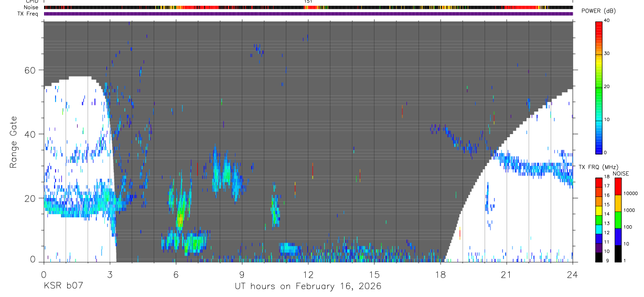Click the multicolored Noise strip above plot

pos(308,7)
